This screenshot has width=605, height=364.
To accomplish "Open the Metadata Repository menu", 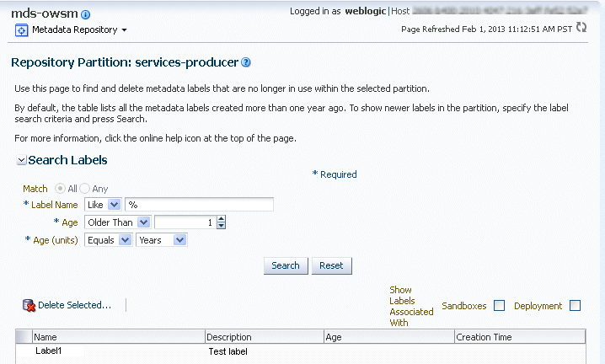I will click(124, 30).
